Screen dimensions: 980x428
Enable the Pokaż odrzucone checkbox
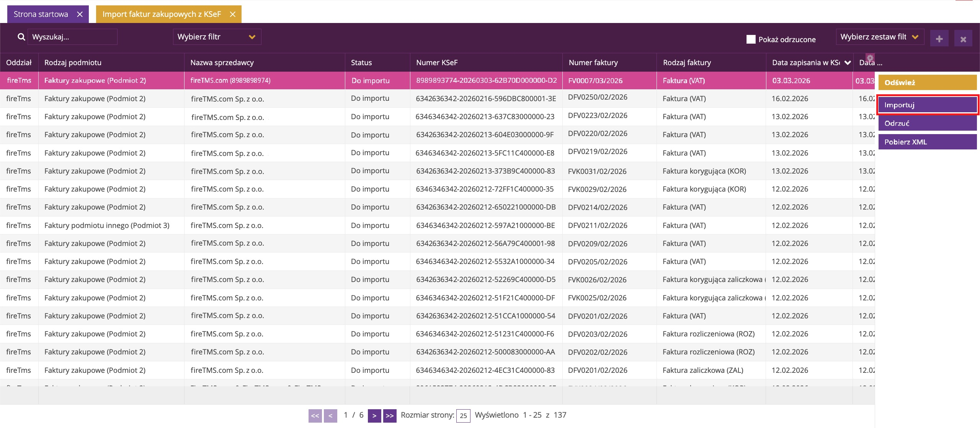point(751,39)
